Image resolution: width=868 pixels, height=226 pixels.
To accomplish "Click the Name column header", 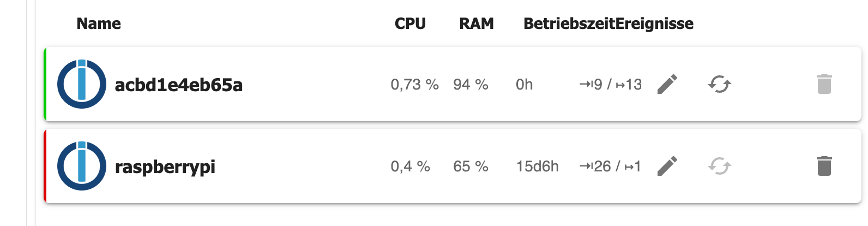I will [x=99, y=23].
